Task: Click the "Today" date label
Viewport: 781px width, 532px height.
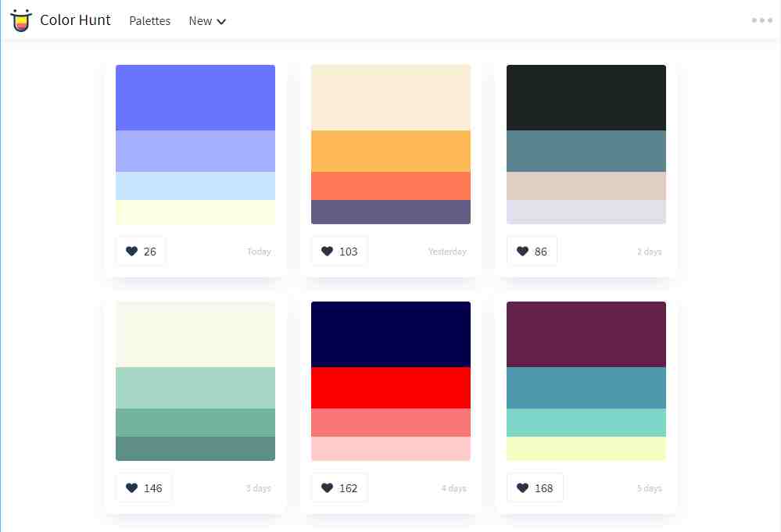Action: (x=259, y=252)
